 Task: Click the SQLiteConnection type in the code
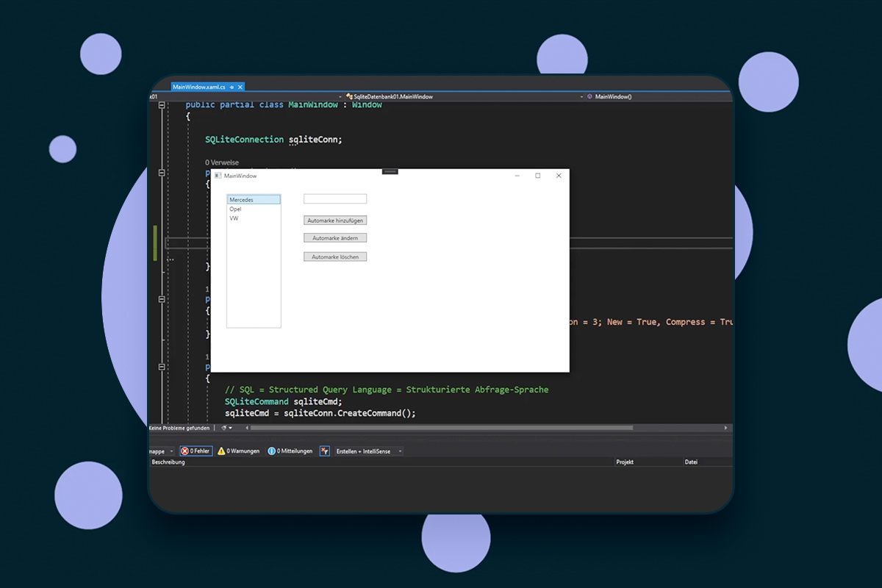[x=244, y=140]
